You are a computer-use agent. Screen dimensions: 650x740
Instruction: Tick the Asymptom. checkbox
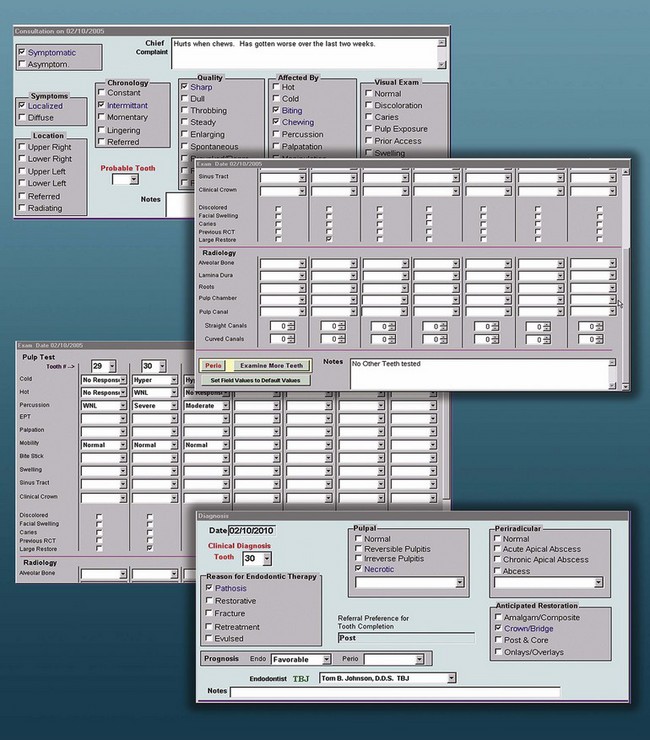22,63
